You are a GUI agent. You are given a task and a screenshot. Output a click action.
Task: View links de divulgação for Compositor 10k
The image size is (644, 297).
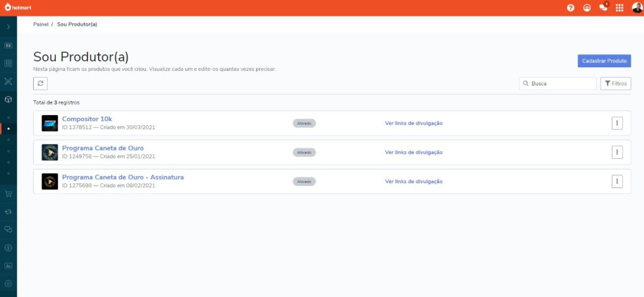414,123
